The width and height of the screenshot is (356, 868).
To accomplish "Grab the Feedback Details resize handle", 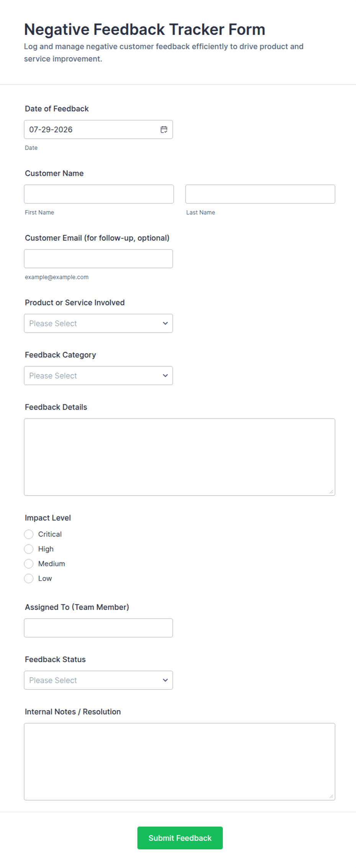I will click(x=332, y=492).
